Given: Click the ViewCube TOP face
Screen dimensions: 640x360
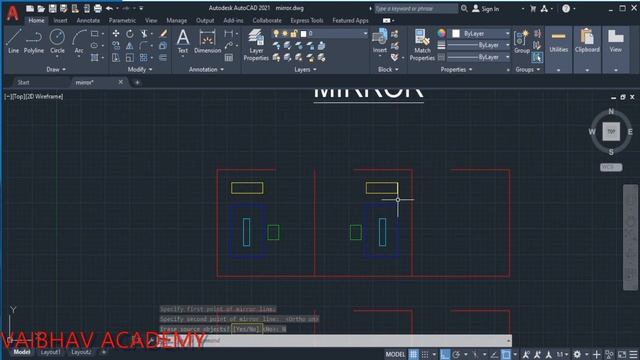Looking at the screenshot, I should pyautogui.click(x=611, y=131).
